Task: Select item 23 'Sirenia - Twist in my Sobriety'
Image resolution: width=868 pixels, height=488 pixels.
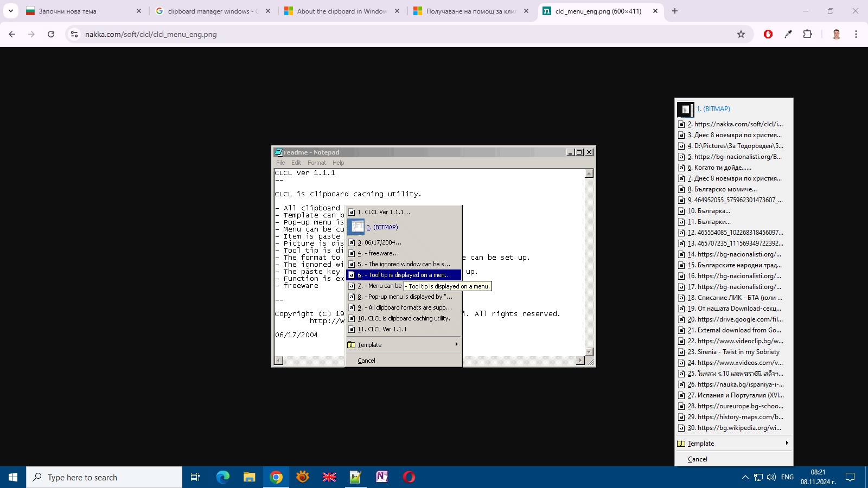Action: [734, 352]
